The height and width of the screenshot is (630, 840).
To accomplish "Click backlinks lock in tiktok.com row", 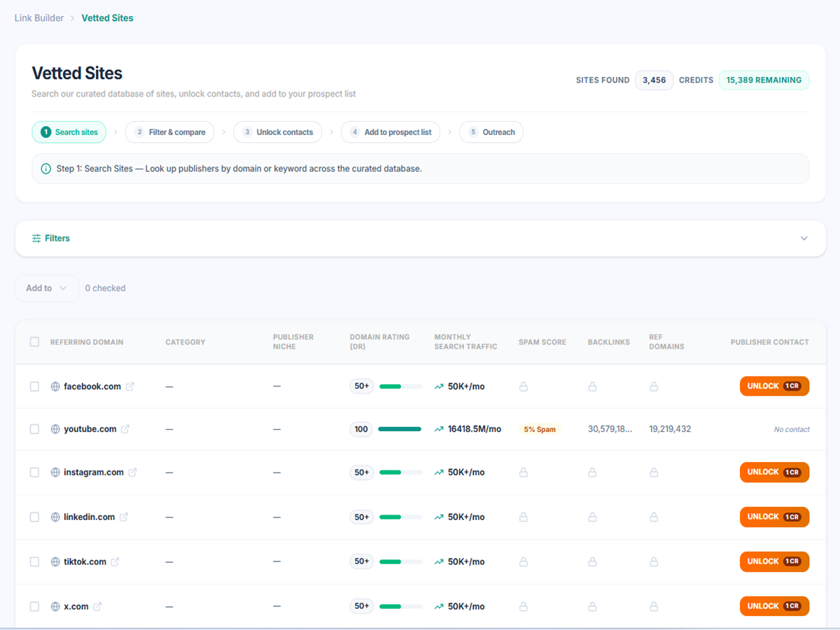I will (x=592, y=562).
